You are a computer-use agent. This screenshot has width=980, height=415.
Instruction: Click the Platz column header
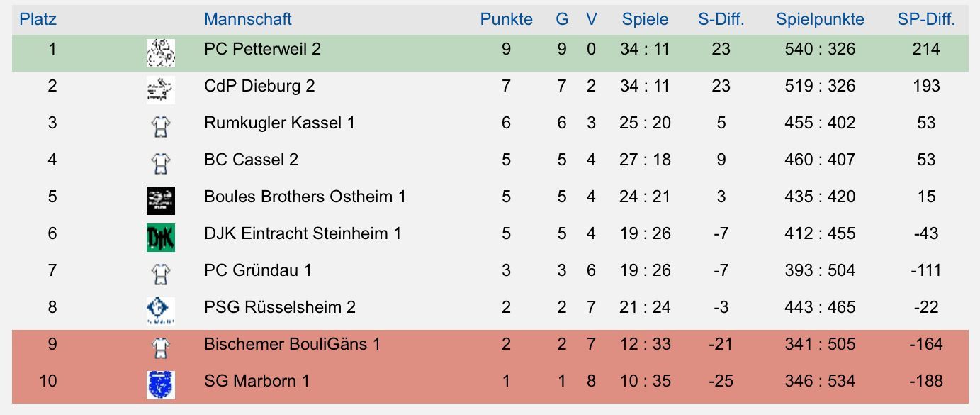click(38, 19)
